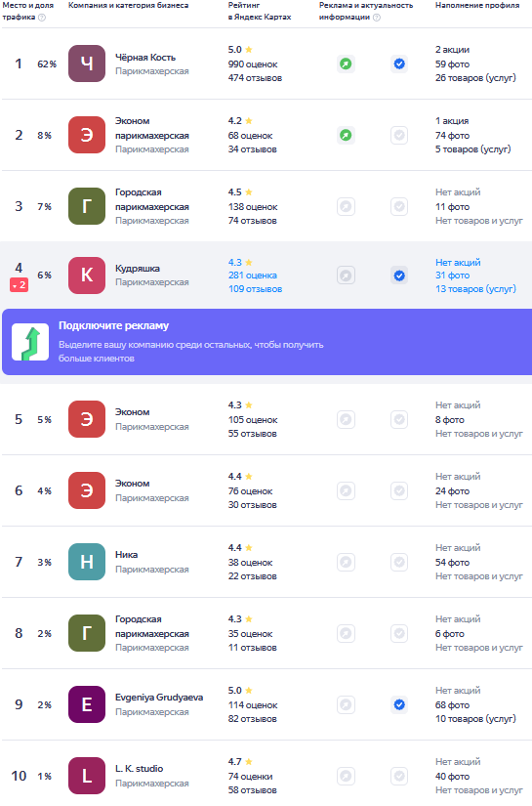This screenshot has width=532, height=806.
Task: Open Evgeniya Grudyaeva company name
Action: pos(159,698)
